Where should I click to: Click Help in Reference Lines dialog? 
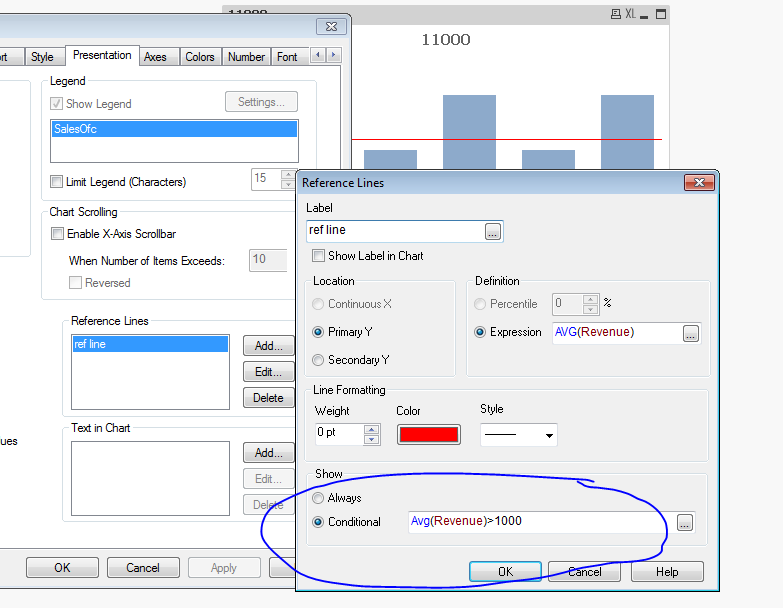coord(667,572)
